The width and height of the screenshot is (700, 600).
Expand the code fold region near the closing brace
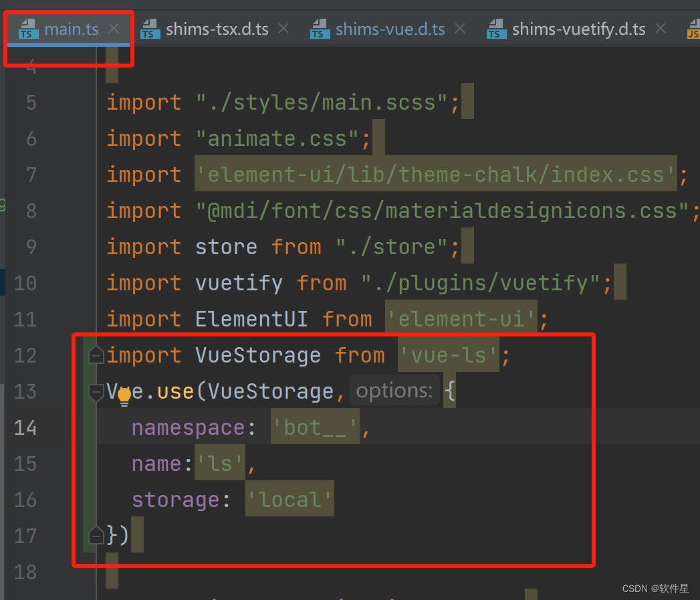96,535
